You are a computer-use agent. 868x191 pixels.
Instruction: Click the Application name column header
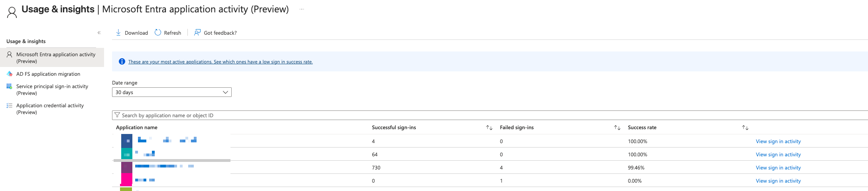click(x=137, y=128)
